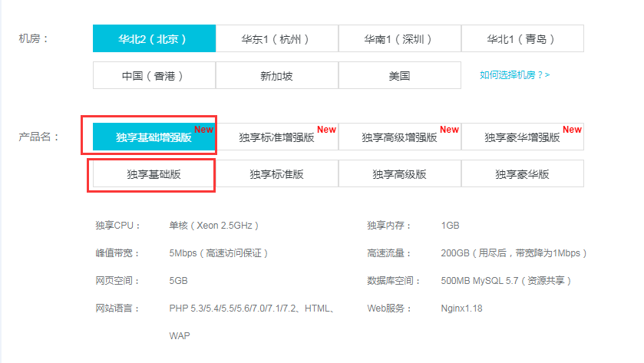Click New badge on 独享基础增强版
This screenshot has height=363, width=644.
pos(203,130)
